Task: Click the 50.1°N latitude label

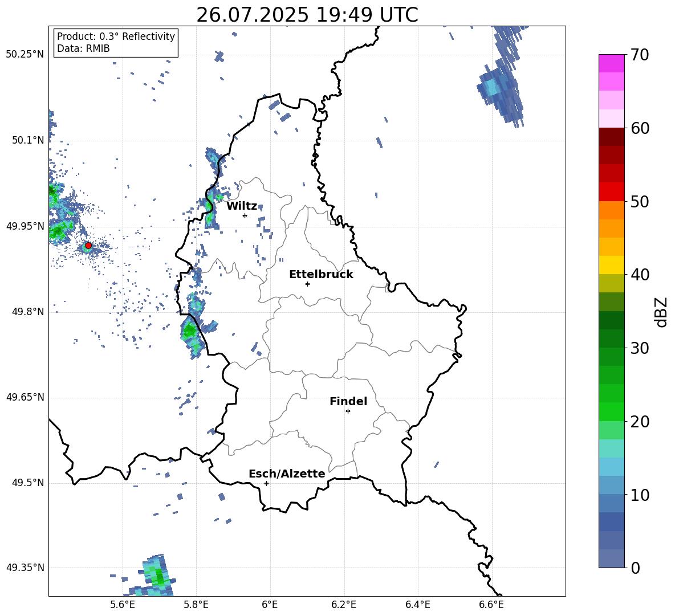Action: 28,140
